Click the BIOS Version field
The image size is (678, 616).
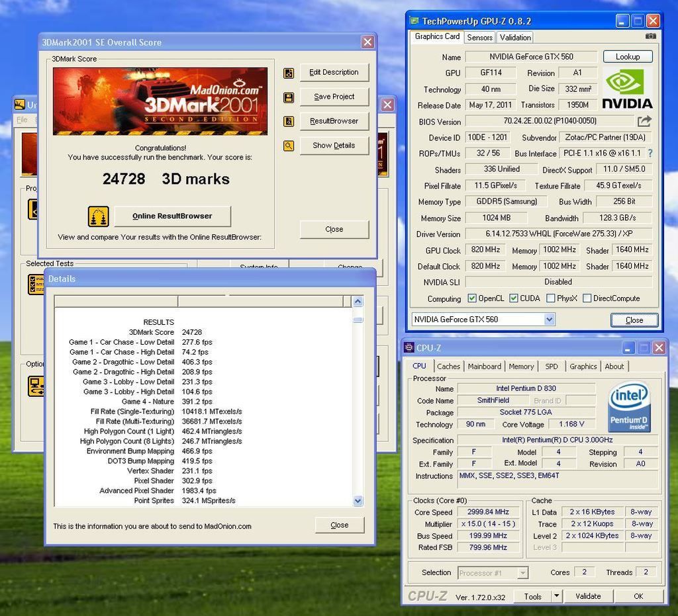[550, 121]
